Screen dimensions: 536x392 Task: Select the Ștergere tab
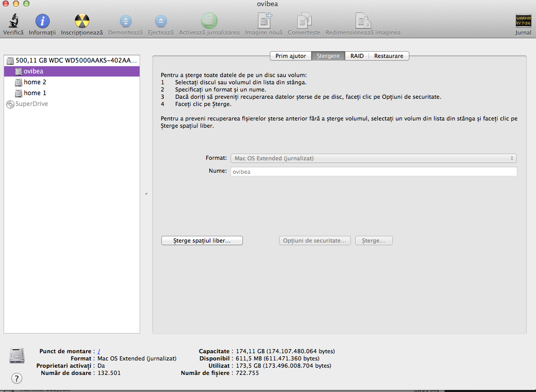328,56
